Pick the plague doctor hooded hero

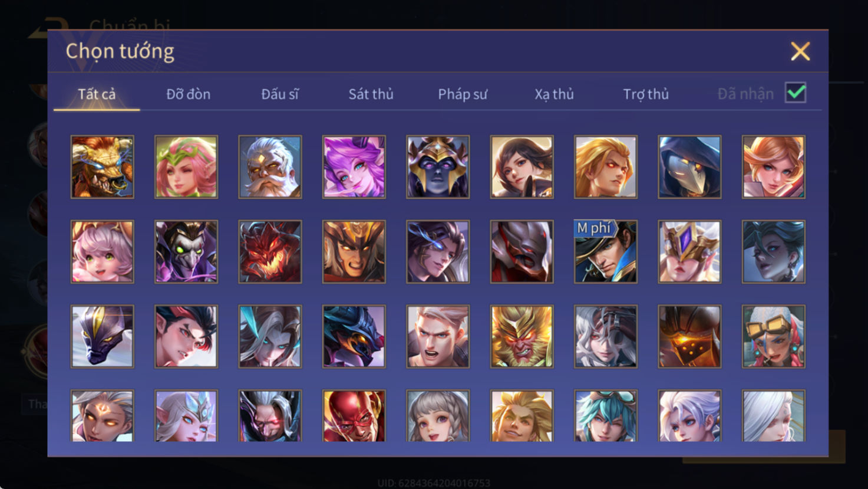[689, 167]
